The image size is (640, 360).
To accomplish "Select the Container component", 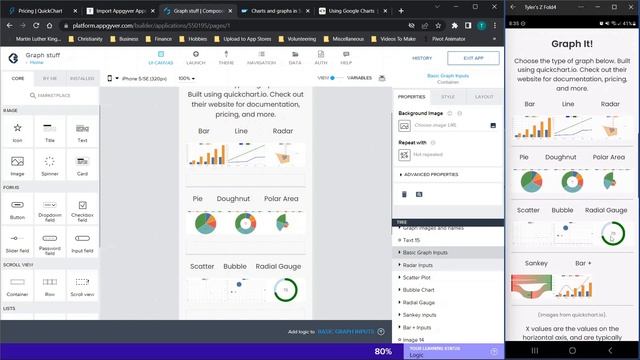I will tap(18, 287).
